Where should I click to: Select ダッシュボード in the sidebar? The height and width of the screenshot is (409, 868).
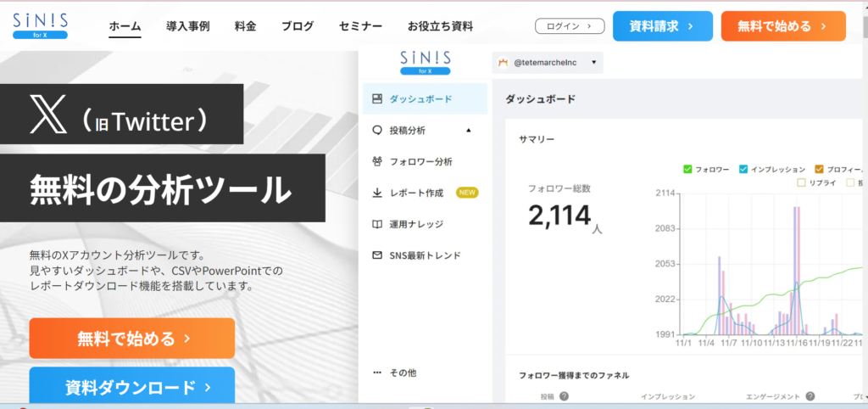click(426, 99)
